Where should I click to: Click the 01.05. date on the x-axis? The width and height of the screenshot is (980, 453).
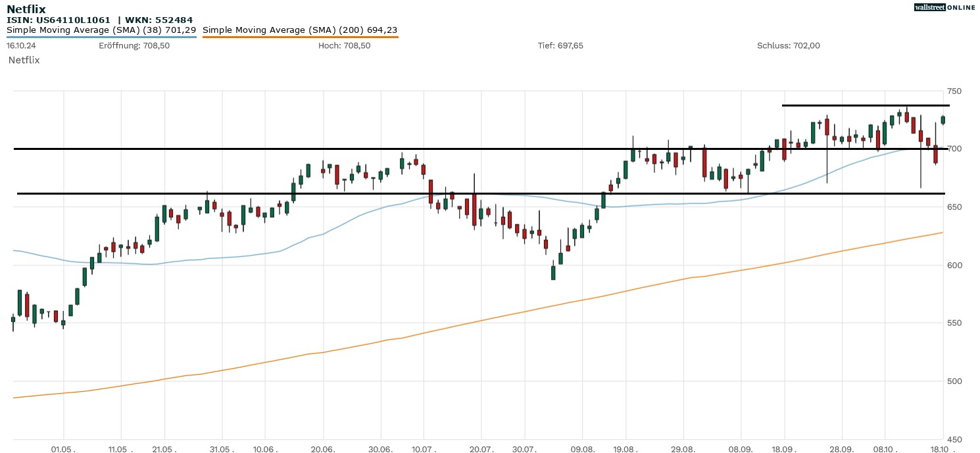pyautogui.click(x=62, y=448)
